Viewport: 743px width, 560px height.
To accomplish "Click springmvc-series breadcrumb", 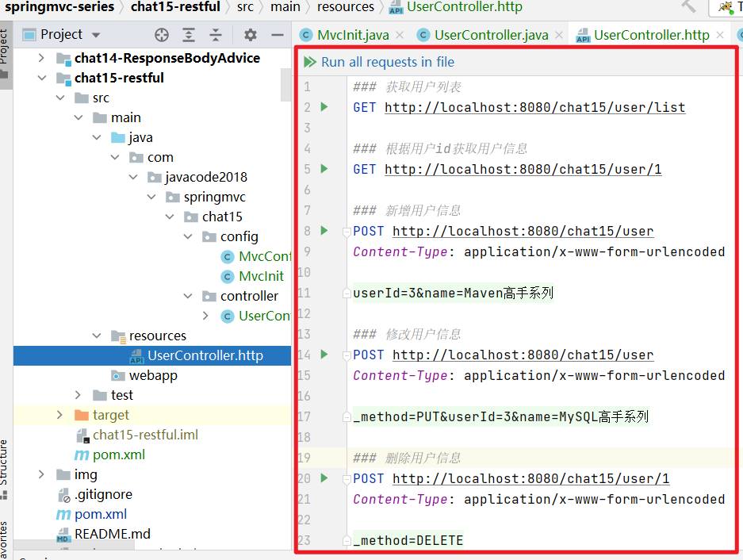I will [59, 6].
